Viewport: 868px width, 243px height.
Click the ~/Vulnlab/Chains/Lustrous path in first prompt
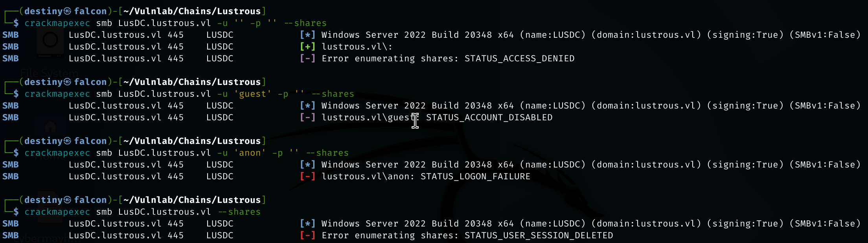(x=192, y=11)
